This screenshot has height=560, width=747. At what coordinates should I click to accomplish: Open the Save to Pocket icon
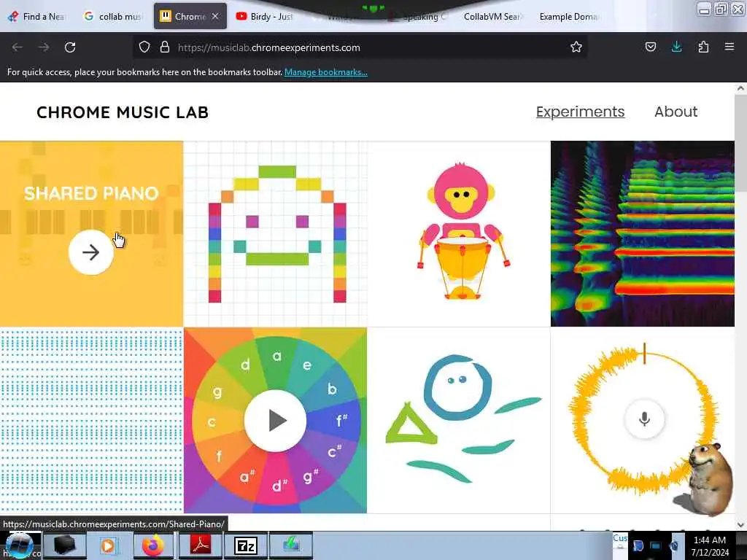pyautogui.click(x=650, y=47)
